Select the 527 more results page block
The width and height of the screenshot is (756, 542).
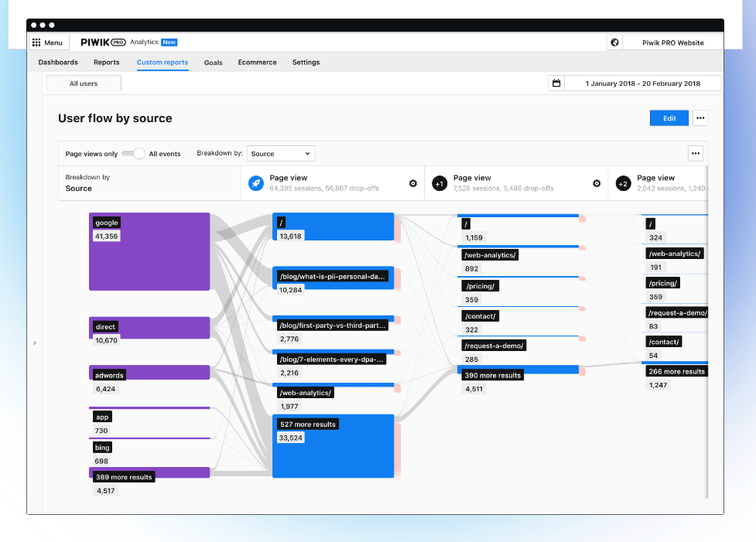(x=334, y=446)
